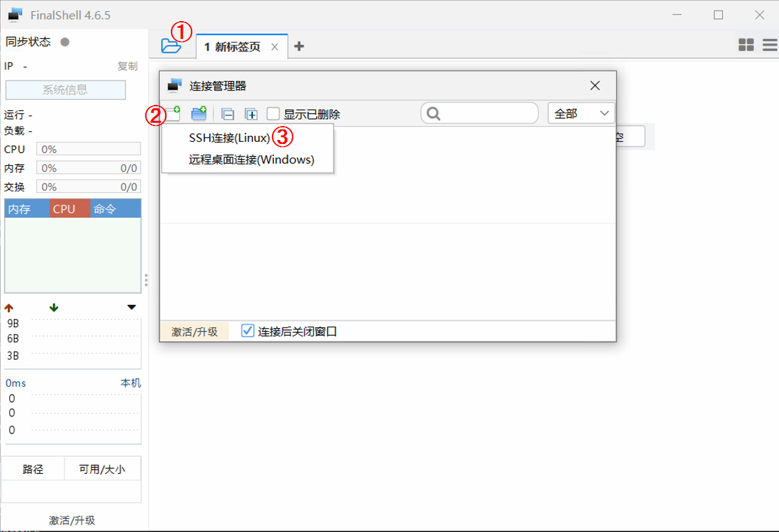The width and height of the screenshot is (779, 532).
Task: Switch to grid layout view icon
Action: [x=746, y=45]
